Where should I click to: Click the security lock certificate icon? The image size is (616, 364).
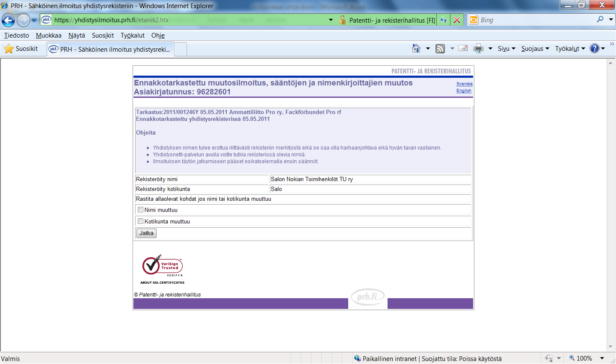click(x=343, y=20)
